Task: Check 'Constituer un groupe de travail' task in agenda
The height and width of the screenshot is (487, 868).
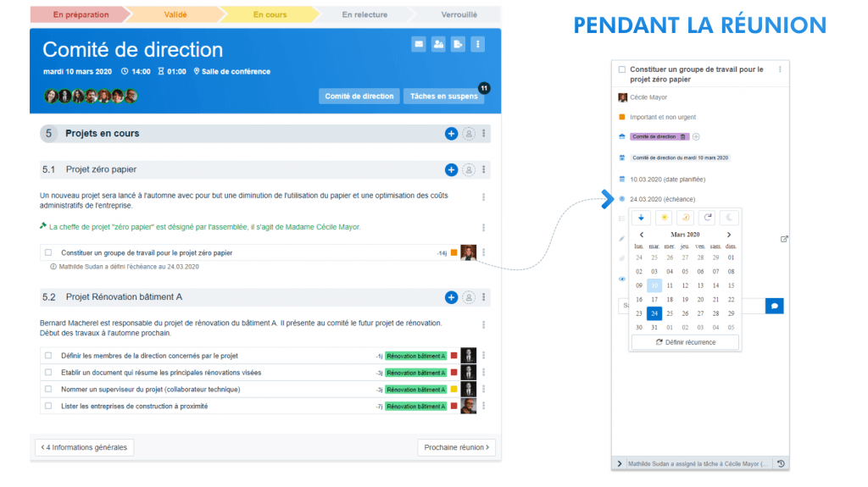Action: pyautogui.click(x=48, y=252)
